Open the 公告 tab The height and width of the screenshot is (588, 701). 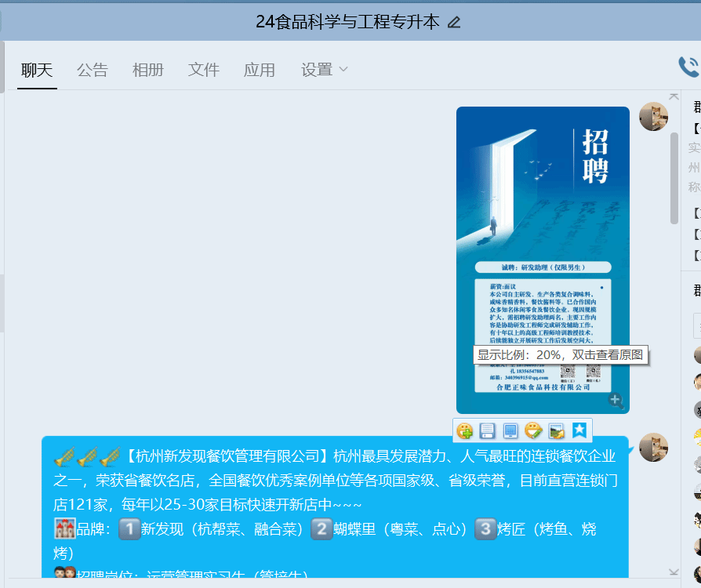tap(93, 70)
